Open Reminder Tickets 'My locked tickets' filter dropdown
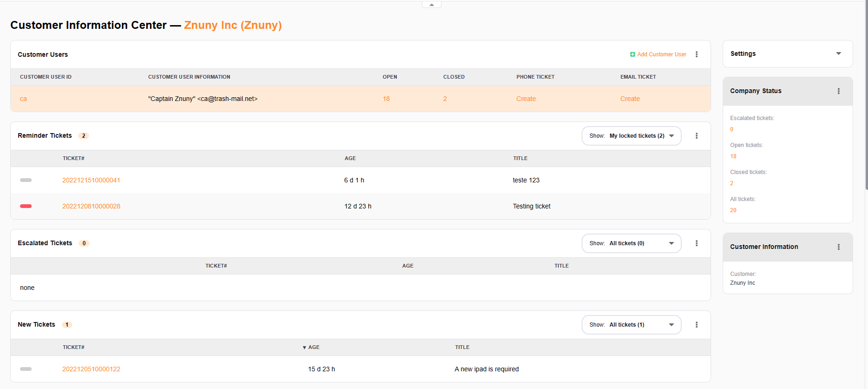868x389 pixels. click(631, 136)
